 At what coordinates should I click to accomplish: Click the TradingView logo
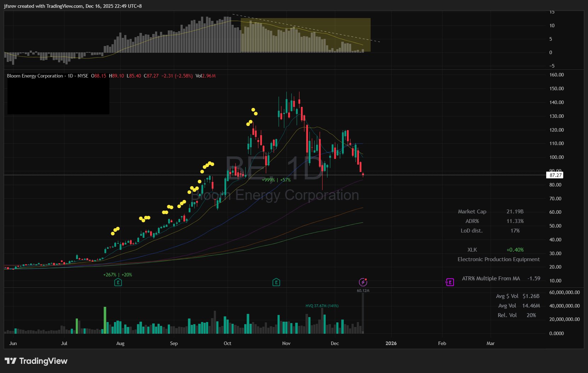[36, 361]
